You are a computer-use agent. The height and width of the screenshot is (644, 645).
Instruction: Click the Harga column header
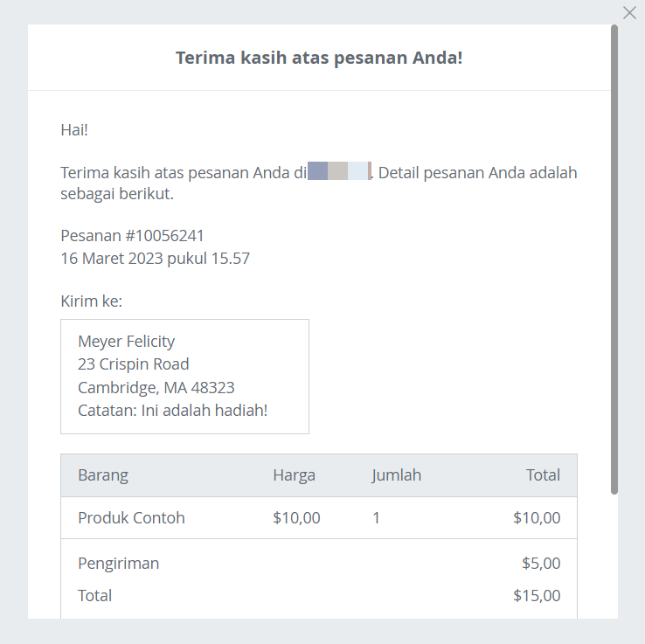(295, 475)
